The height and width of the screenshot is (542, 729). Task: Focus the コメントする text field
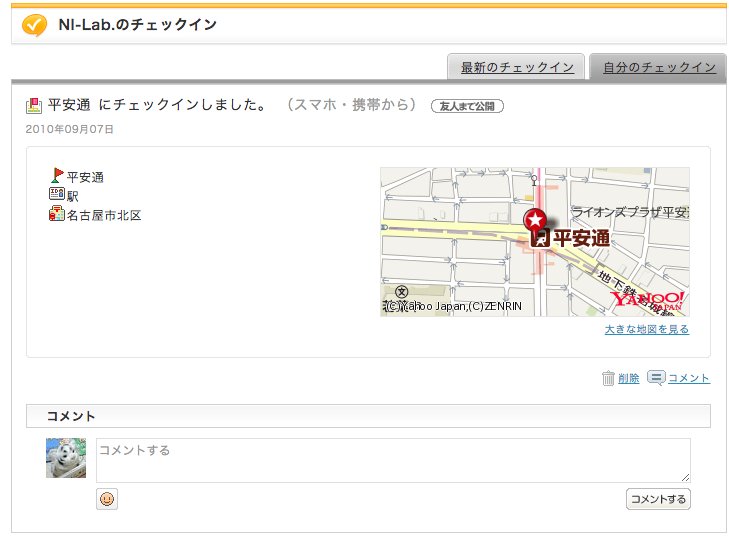click(393, 460)
